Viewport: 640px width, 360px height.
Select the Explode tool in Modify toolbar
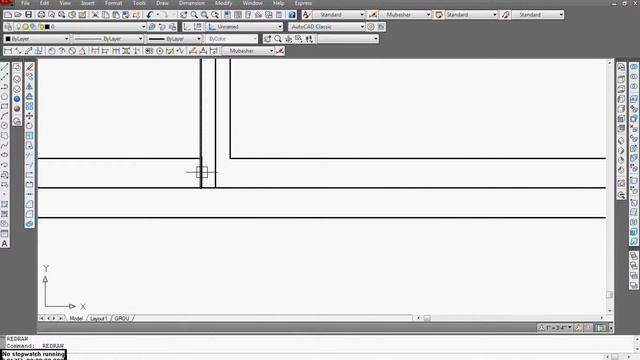29,224
